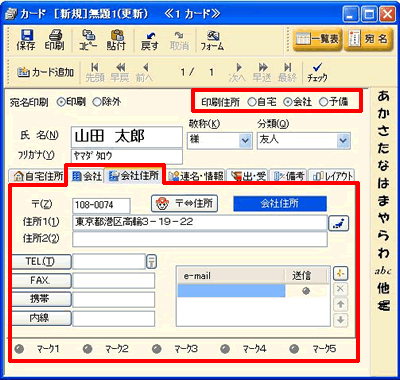400x380 pixels.
Task: Go to previous card 前へ
Action: click(x=144, y=72)
